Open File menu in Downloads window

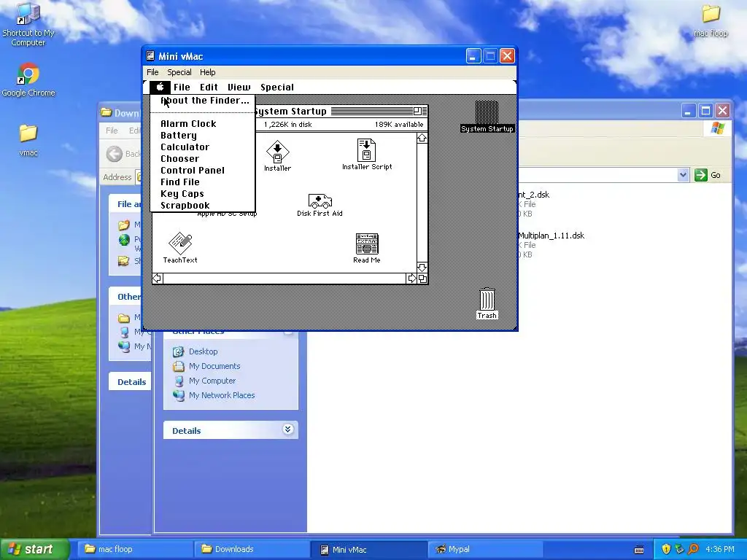(x=112, y=131)
